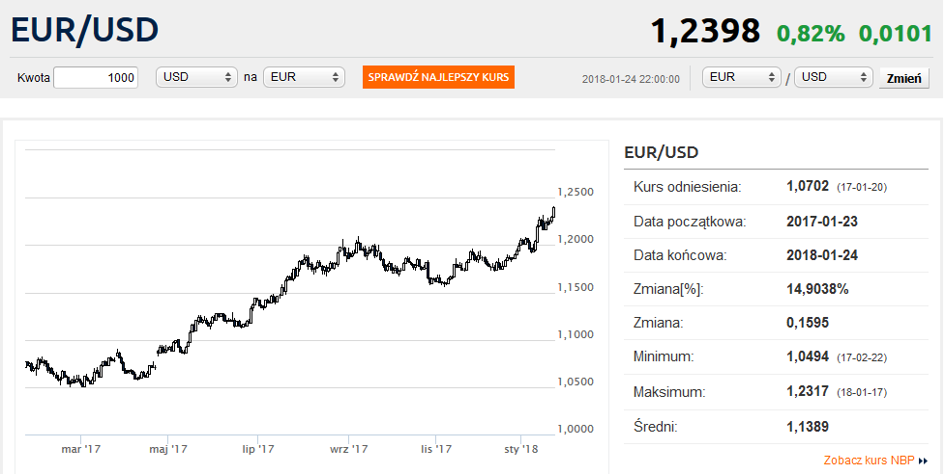Click the lip '17 chart axis marker

(x=257, y=450)
